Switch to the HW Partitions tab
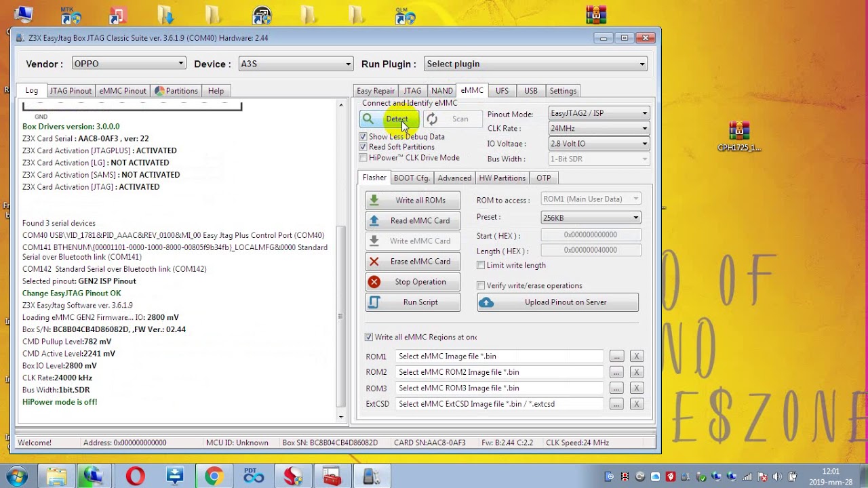868x488 pixels. click(x=502, y=178)
